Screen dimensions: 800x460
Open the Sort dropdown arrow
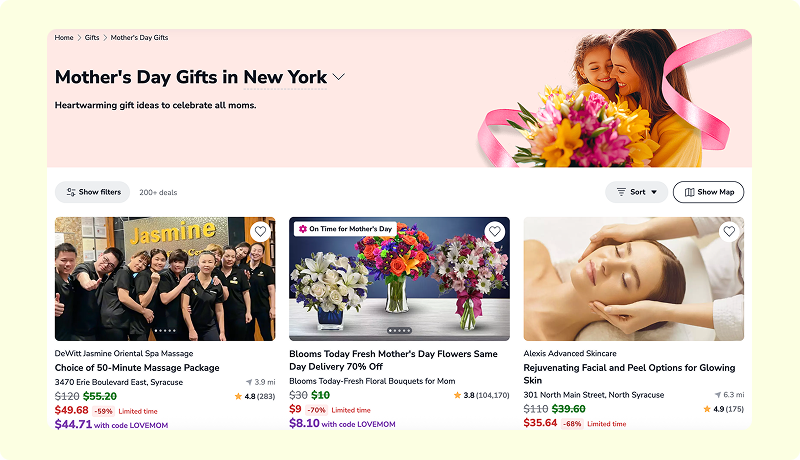click(x=654, y=192)
